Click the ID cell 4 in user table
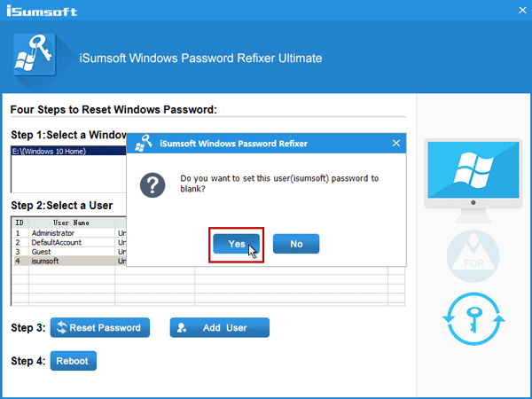 [x=18, y=261]
